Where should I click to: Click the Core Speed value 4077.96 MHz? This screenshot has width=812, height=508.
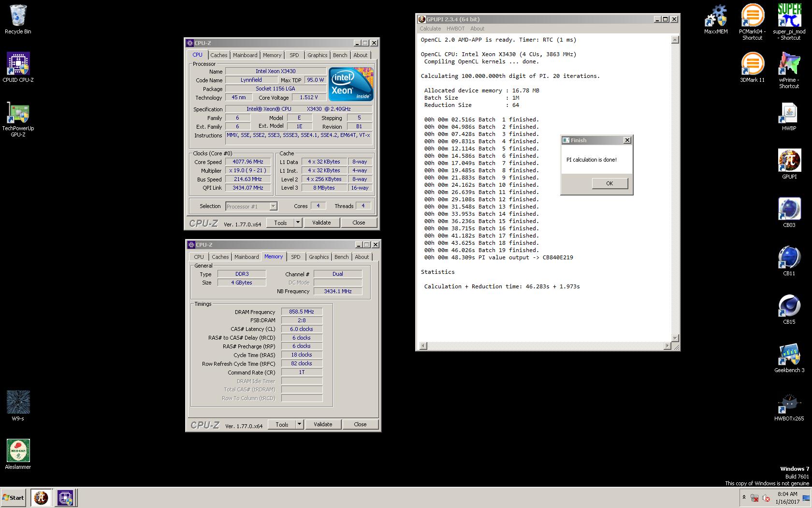click(248, 162)
